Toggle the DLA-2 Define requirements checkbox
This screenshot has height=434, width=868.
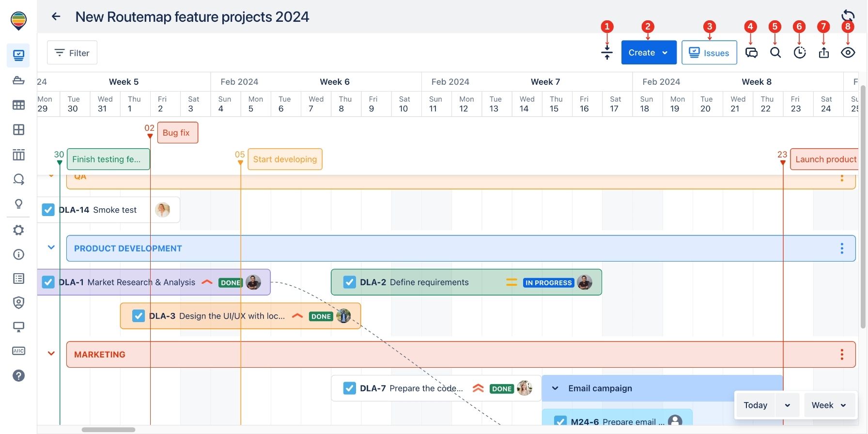coord(349,282)
